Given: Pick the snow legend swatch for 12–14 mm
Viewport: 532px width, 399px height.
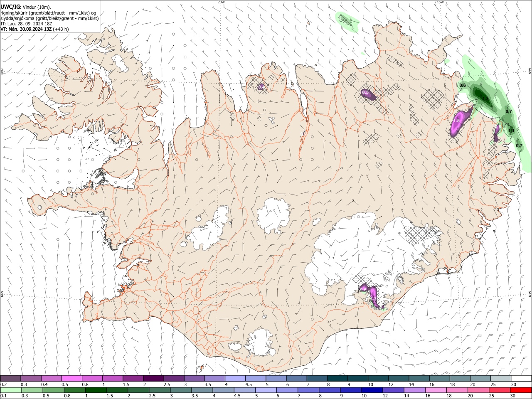Looking at the screenshot, I should [398, 378].
